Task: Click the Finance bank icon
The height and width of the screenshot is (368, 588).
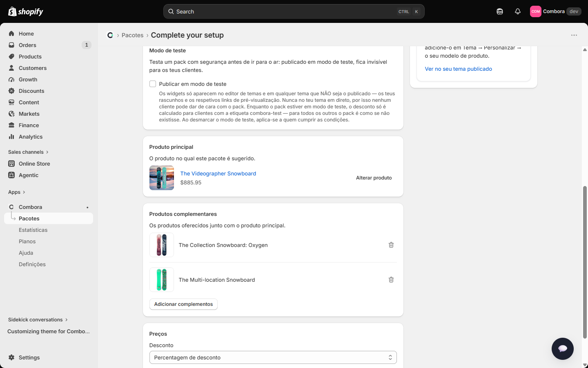Action: pyautogui.click(x=11, y=125)
